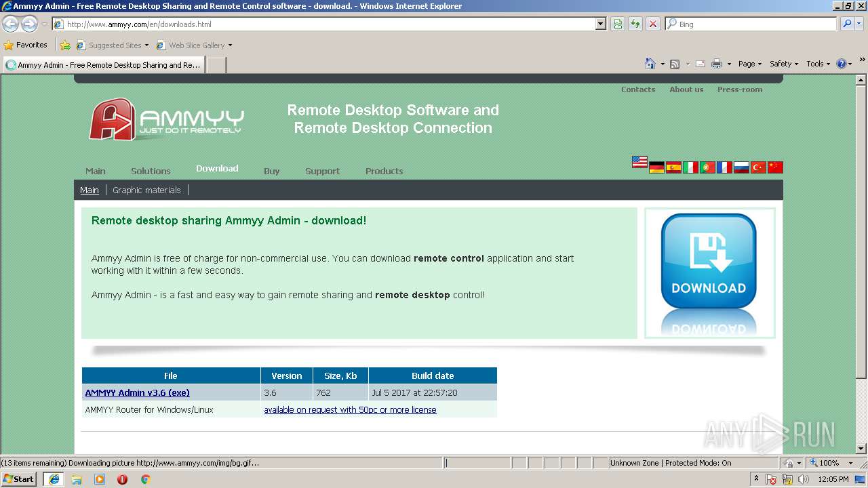Screen dimensions: 868x488
Task: Click 'Protected Mode: On' status text
Action: 698,463
